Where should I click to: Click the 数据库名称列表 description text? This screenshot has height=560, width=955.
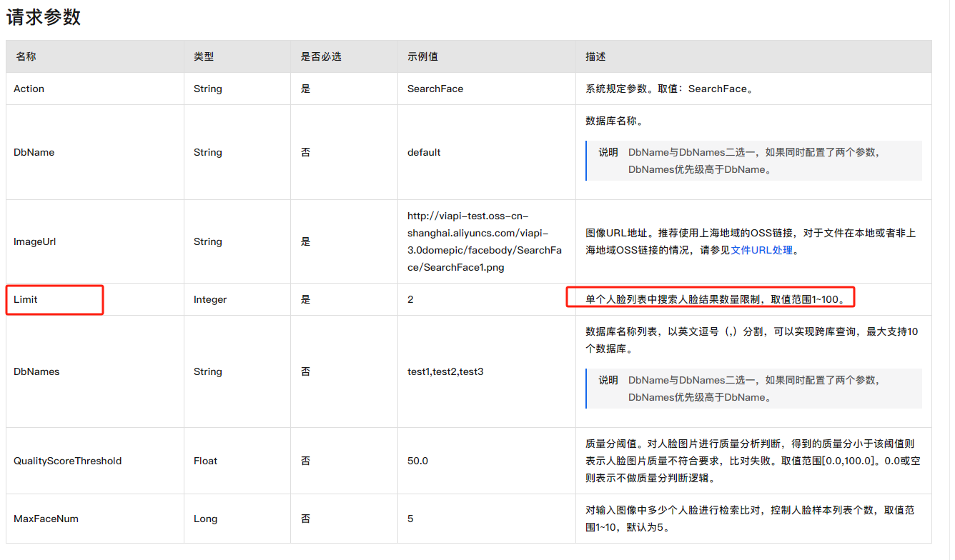(751, 340)
